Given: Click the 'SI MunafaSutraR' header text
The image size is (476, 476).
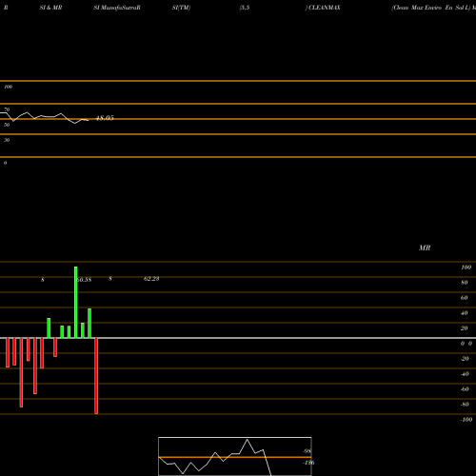Looking at the screenshot, I should [117, 8].
